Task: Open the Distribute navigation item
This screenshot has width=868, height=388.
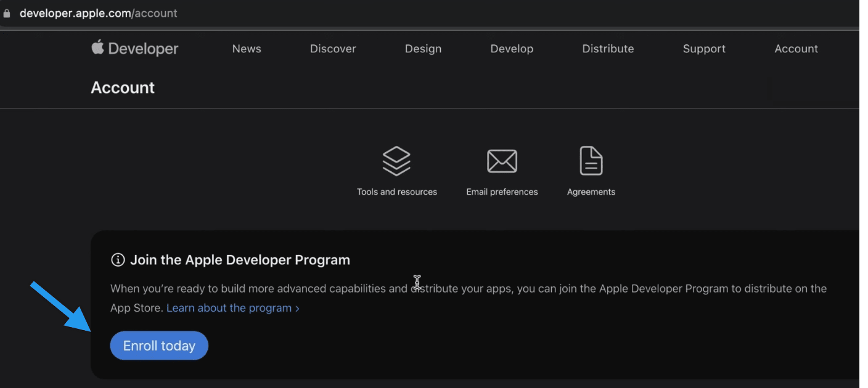Action: pyautogui.click(x=608, y=49)
